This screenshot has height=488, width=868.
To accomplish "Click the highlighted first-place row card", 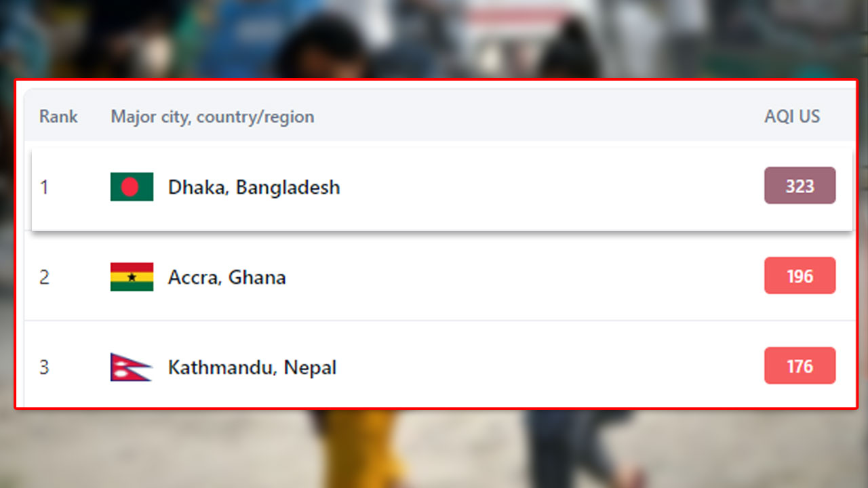I will coord(442,188).
